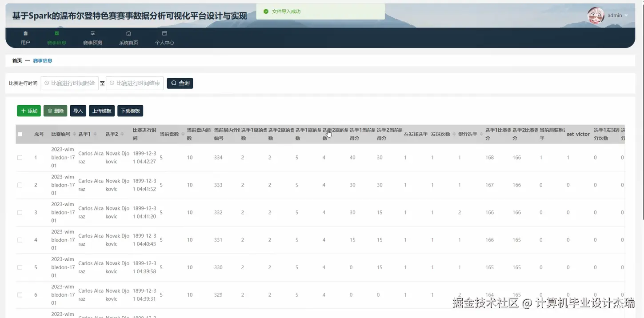644x318 pixels.
Task: Check the checkbox for row 6
Action: [20, 295]
